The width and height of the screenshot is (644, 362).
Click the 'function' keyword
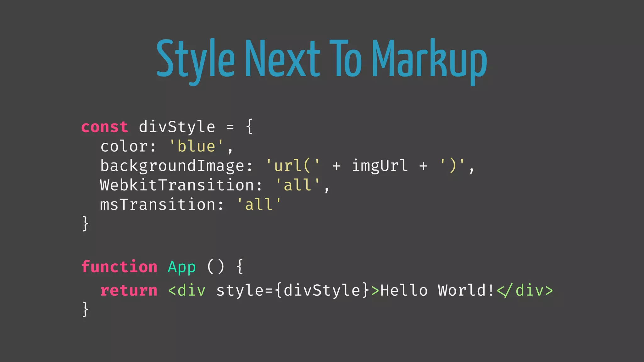click(119, 266)
